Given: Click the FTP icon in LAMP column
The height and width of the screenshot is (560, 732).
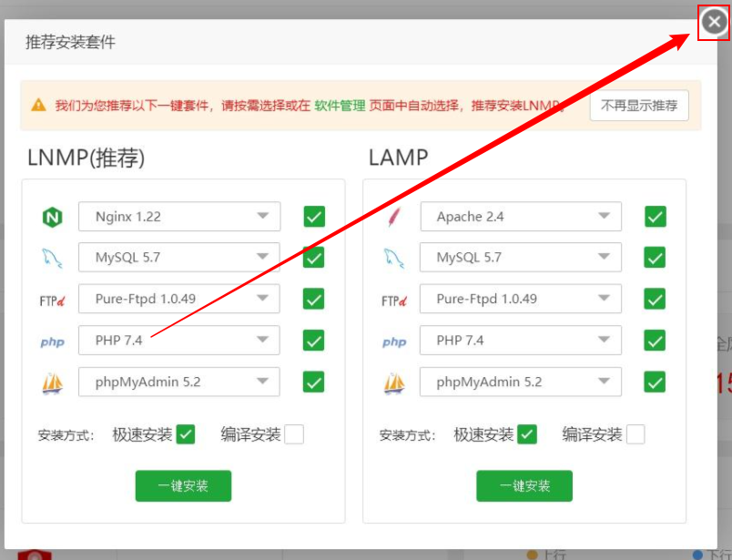Looking at the screenshot, I should pos(393,300).
